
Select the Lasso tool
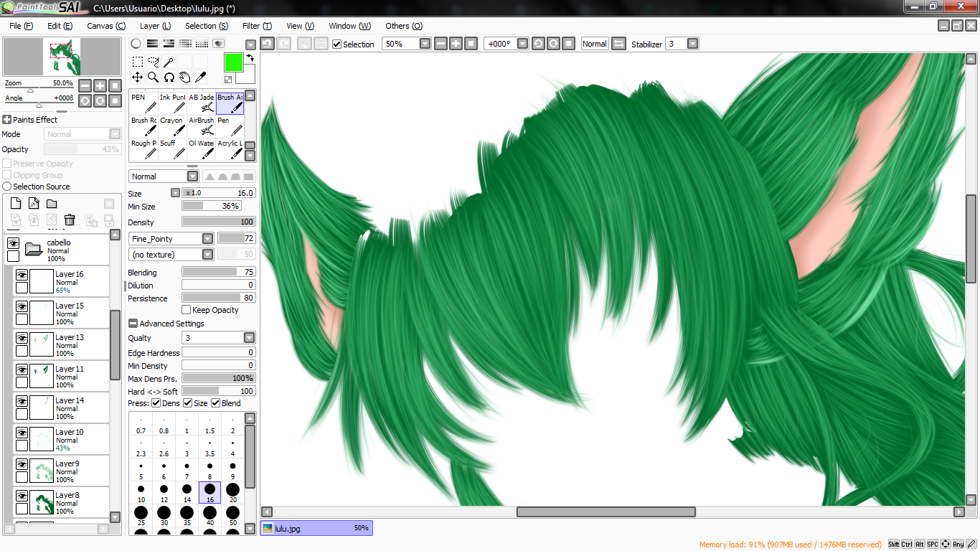pos(153,62)
